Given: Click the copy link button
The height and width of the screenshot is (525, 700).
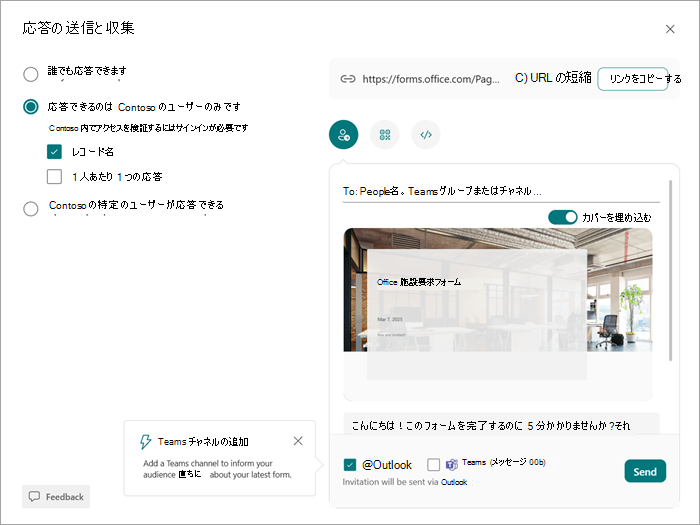Looking at the screenshot, I should point(633,79).
